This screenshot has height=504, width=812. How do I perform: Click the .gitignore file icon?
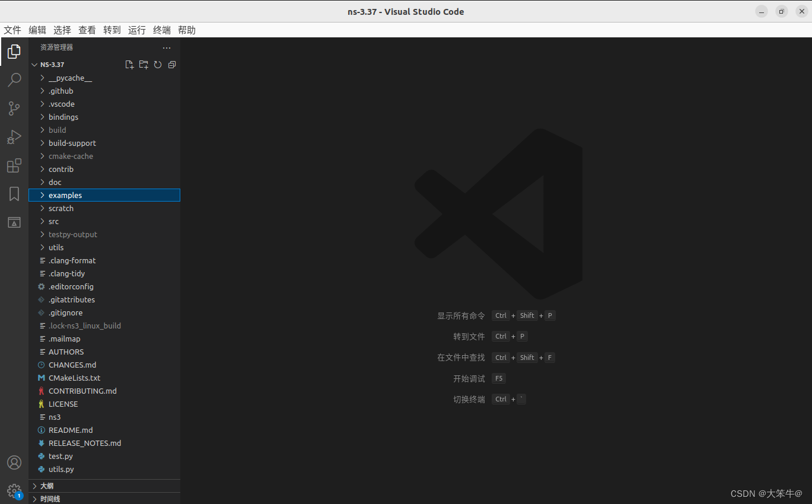click(42, 312)
